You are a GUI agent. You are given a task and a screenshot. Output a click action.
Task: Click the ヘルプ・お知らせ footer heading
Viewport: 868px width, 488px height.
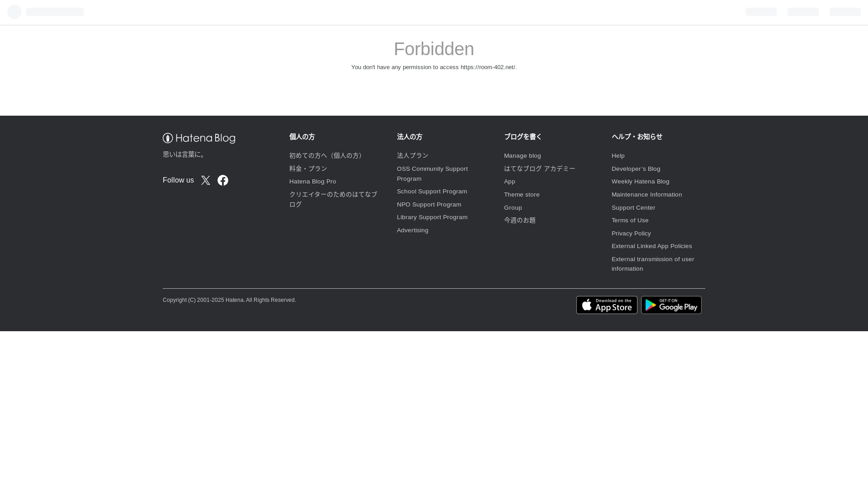click(x=637, y=137)
